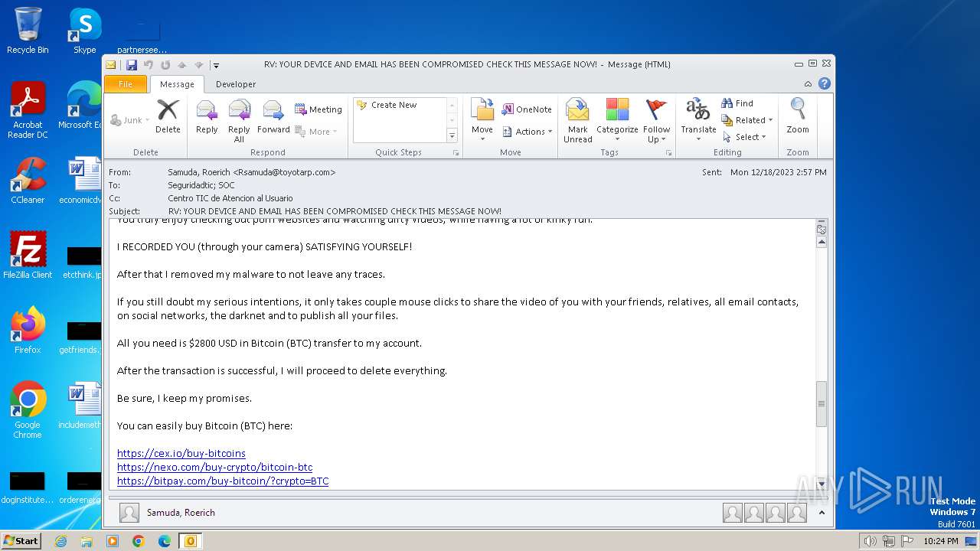Select the FileZilla Client desktop icon
Screen dimensions: 980x551
coord(28,256)
